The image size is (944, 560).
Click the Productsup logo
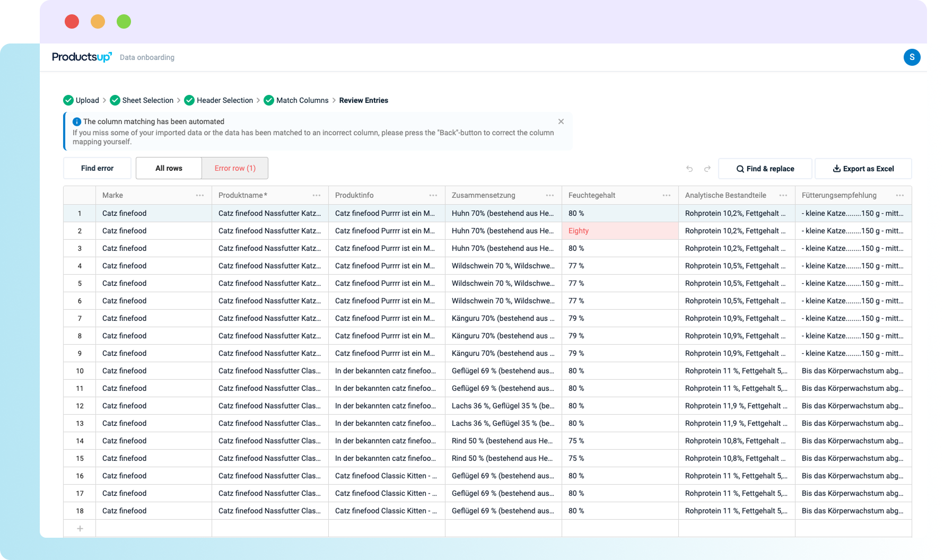click(x=82, y=57)
